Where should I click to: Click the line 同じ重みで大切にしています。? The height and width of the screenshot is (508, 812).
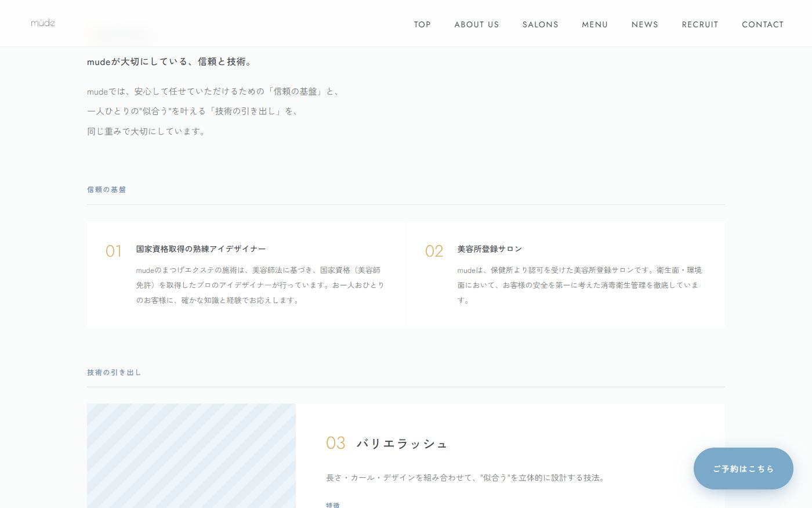(147, 131)
